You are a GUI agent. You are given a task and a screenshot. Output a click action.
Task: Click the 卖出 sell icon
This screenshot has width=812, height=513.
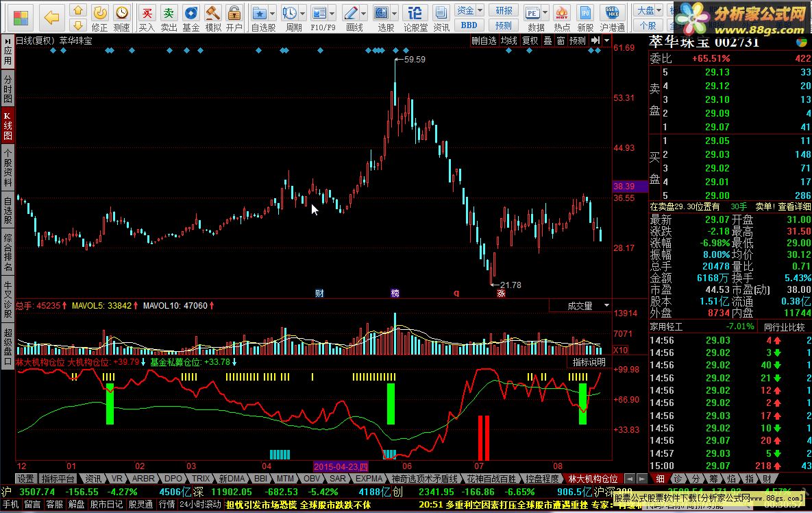[169, 18]
